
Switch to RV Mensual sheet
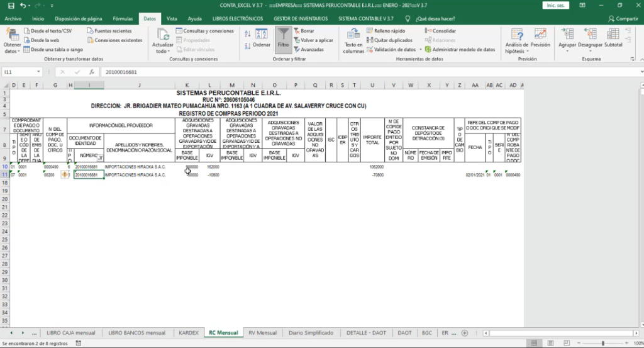262,333
